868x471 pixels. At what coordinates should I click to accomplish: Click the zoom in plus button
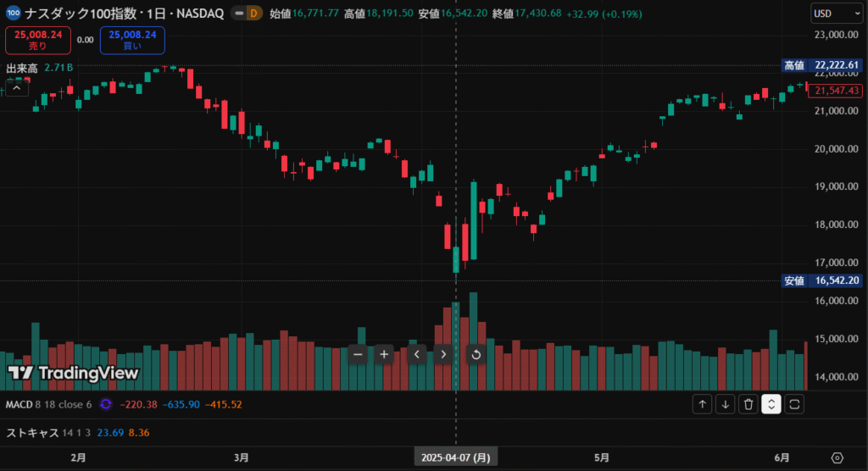pos(384,354)
